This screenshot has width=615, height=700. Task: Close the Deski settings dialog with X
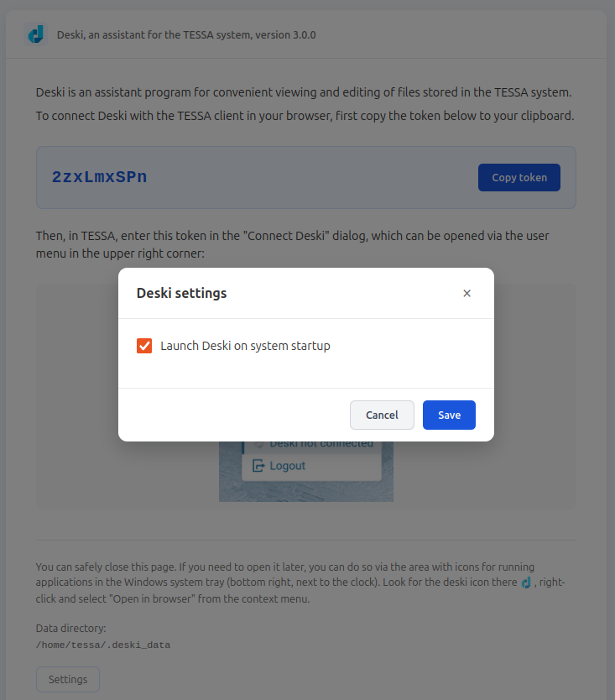467,293
